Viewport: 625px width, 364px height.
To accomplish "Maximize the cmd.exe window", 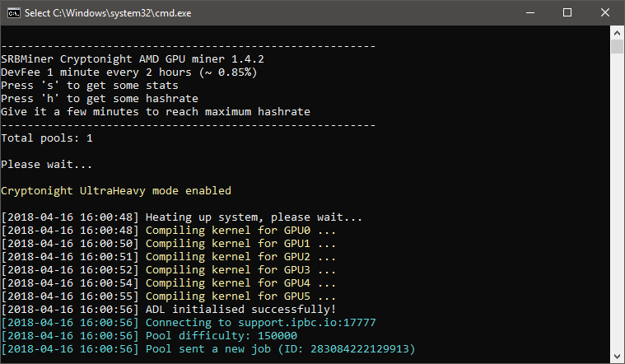I will 567,12.
